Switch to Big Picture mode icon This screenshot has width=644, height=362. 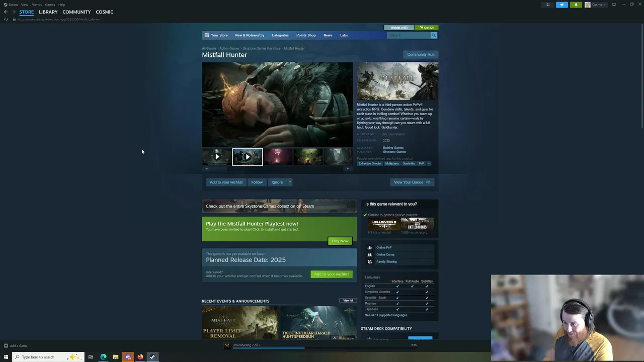(614, 5)
